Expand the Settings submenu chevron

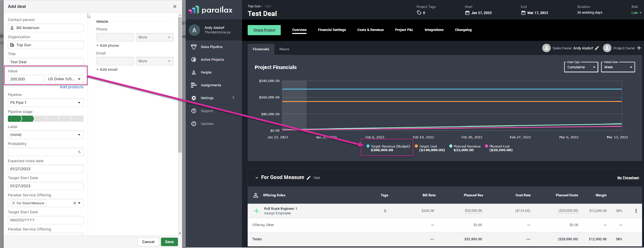point(233,98)
